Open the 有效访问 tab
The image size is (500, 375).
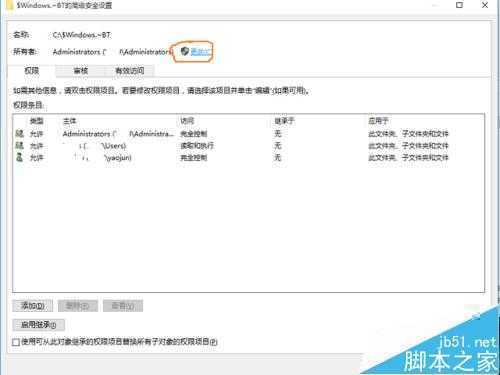[x=130, y=71]
